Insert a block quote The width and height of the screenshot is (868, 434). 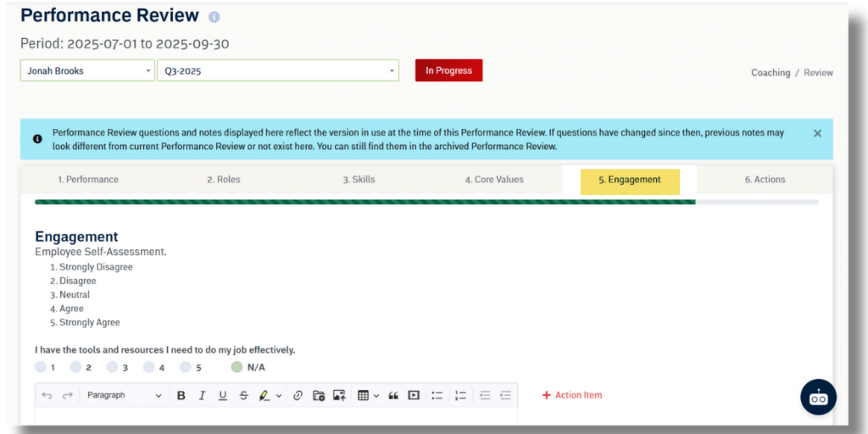(x=393, y=395)
